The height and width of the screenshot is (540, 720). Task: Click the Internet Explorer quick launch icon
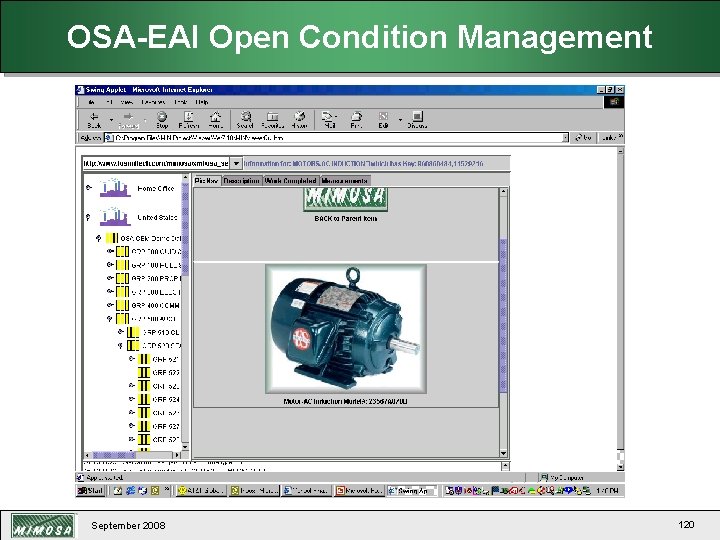click(130, 490)
